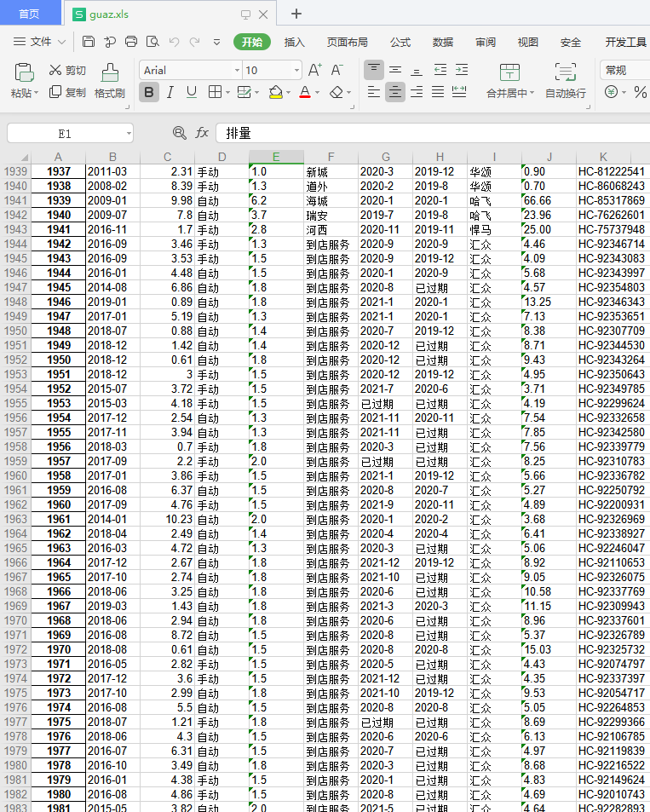
Task: Select the guaz.xls document tab
Action: 170,14
